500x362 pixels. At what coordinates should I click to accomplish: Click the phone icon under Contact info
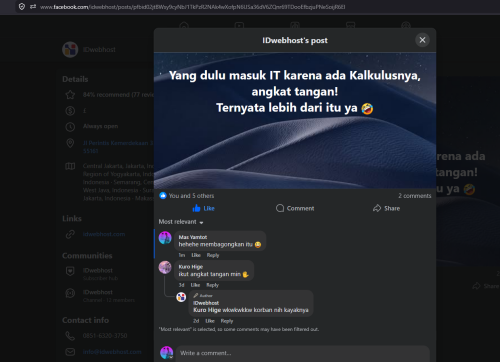click(70, 336)
